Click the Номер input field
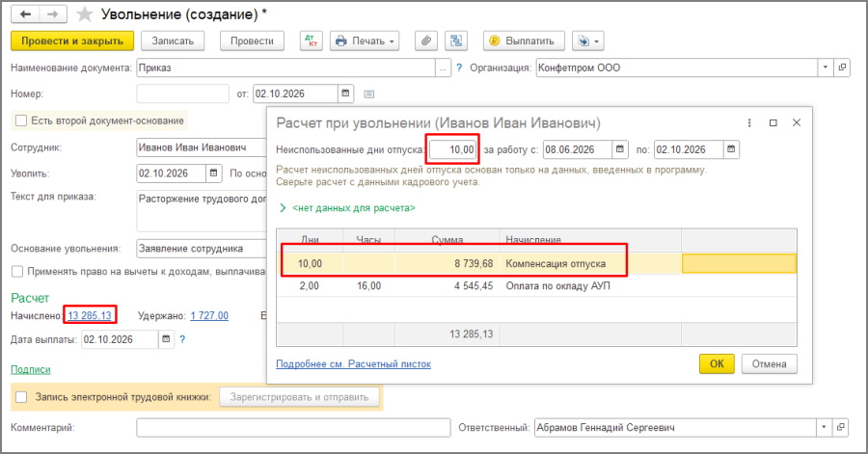 182,93
